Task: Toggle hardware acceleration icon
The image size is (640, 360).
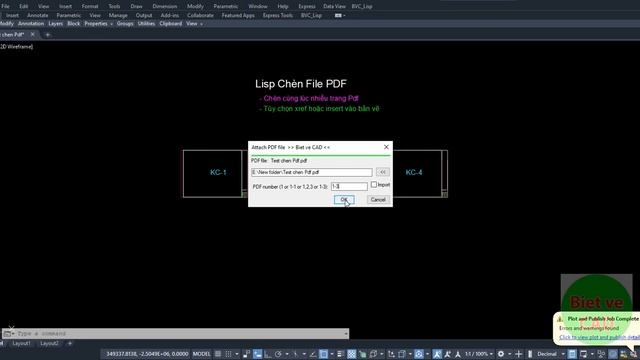Action: 613,354
